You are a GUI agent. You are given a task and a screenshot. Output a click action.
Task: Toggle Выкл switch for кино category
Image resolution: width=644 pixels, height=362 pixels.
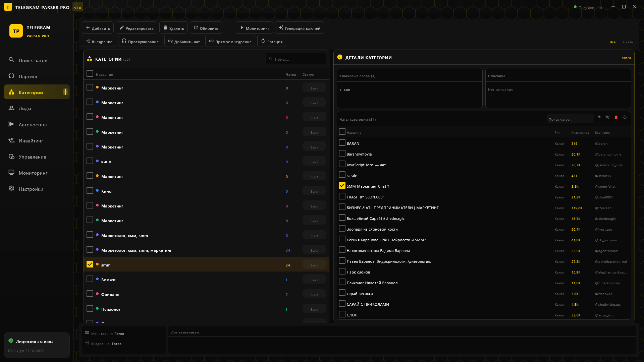(314, 162)
